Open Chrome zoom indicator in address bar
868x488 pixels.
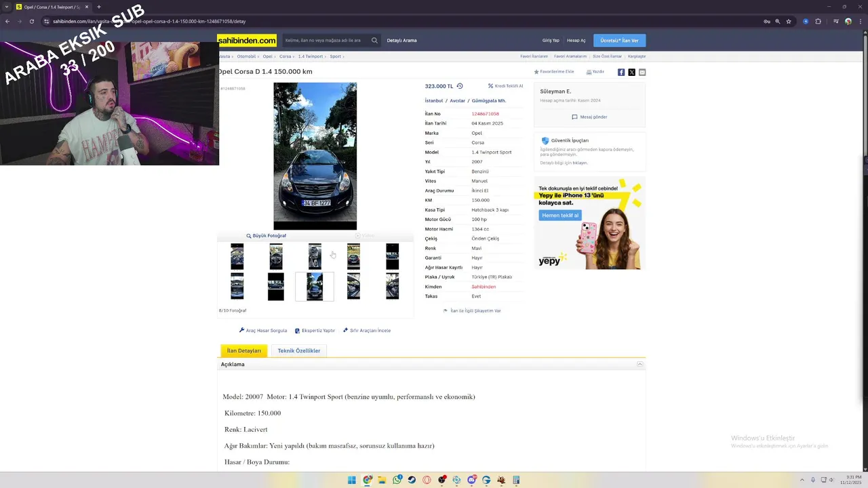[778, 21]
